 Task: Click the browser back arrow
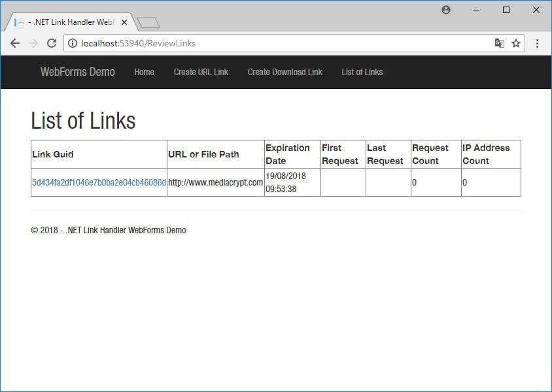(14, 43)
